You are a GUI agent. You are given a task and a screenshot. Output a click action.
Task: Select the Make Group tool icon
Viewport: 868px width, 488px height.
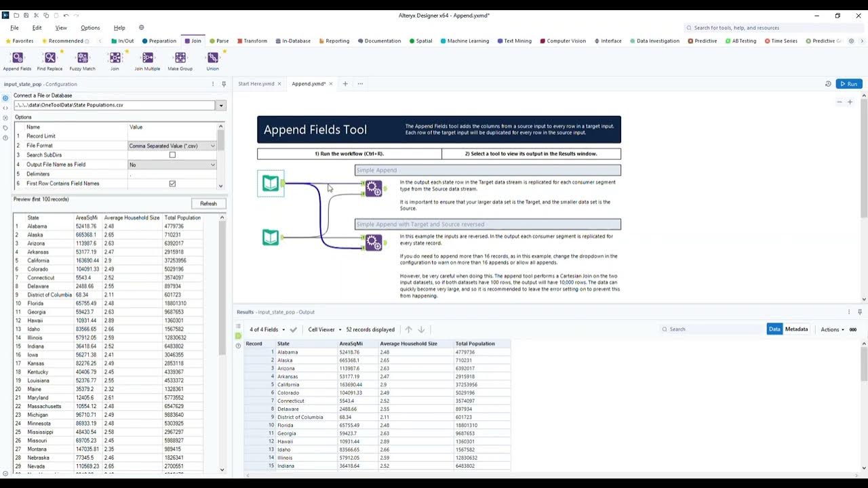(180, 58)
